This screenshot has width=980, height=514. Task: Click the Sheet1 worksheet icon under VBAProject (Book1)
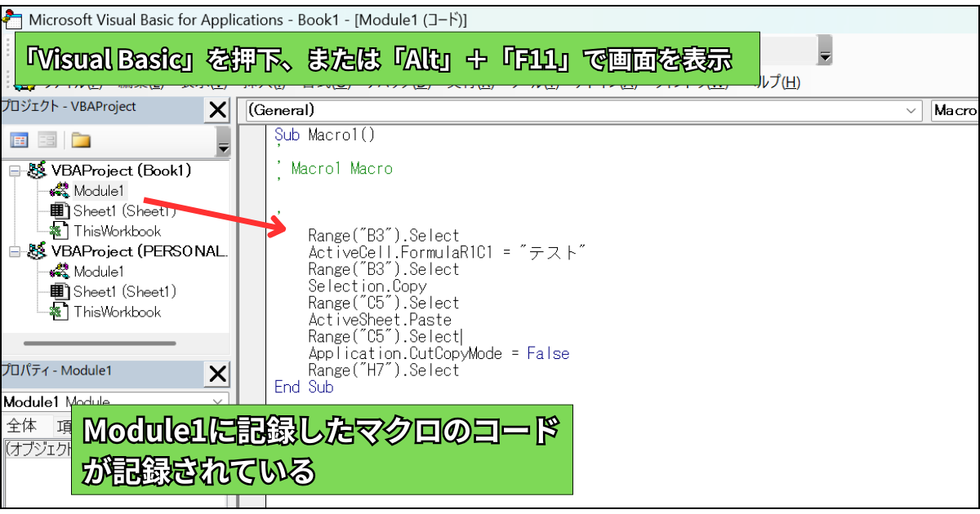coord(60,210)
